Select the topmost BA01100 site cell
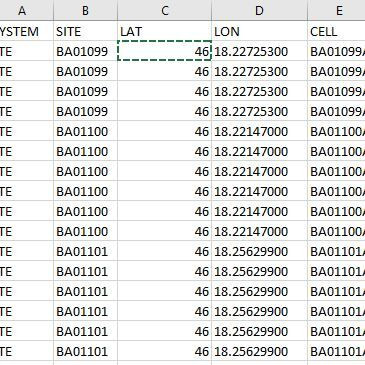This screenshot has height=365, width=365. pyautogui.click(x=85, y=131)
